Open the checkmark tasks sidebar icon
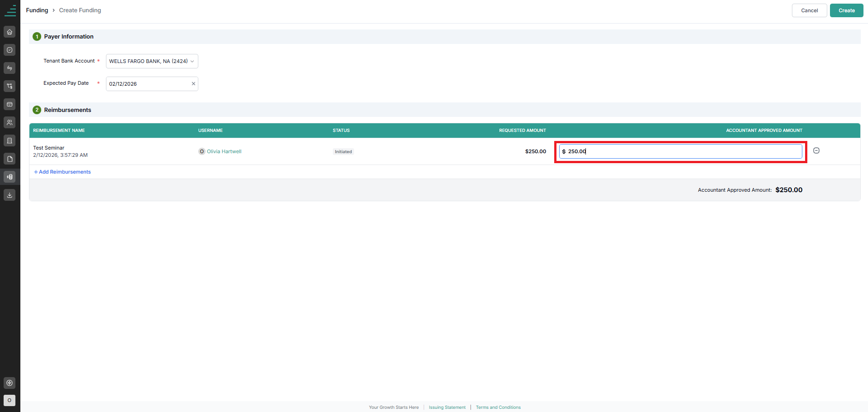Screen dimensions: 868x412 (10, 50)
